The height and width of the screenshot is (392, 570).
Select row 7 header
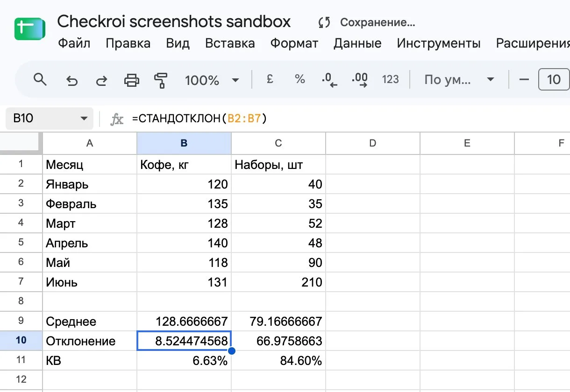[x=21, y=281]
